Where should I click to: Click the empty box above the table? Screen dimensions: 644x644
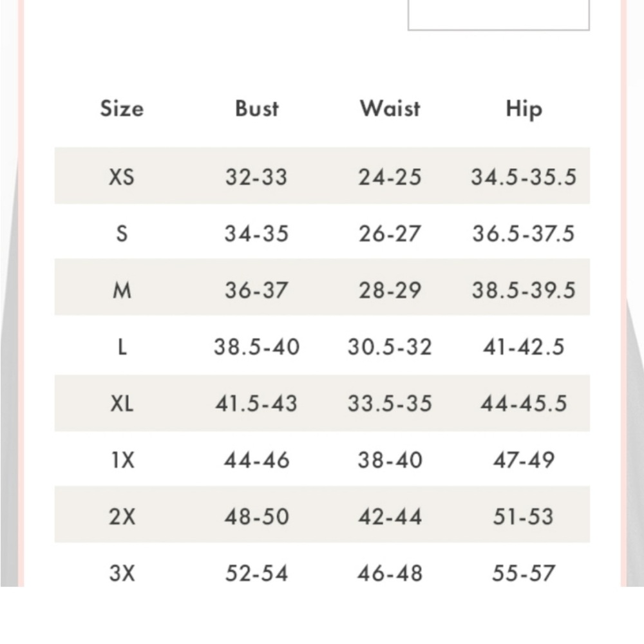coord(498,15)
